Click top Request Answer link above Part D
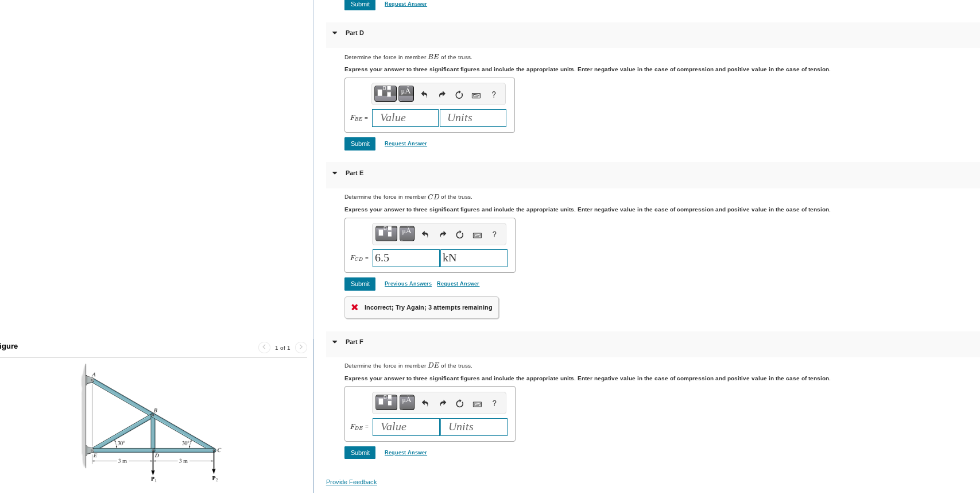The height and width of the screenshot is (494, 980). click(406, 4)
